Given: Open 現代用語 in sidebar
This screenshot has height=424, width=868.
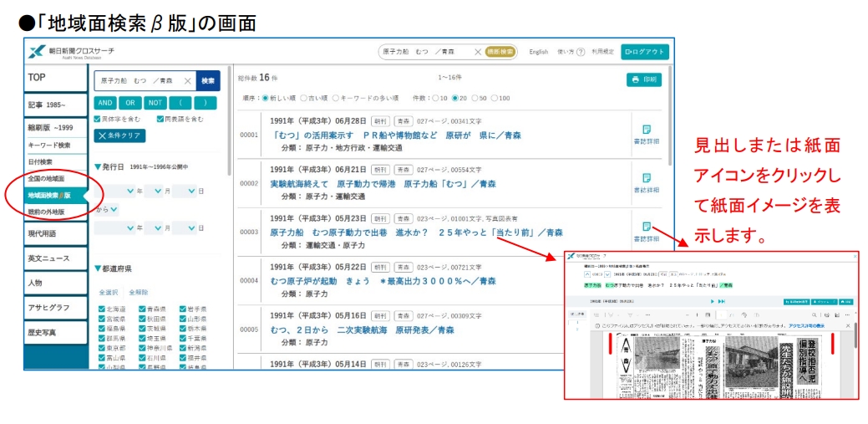Looking at the screenshot, I should (55, 234).
